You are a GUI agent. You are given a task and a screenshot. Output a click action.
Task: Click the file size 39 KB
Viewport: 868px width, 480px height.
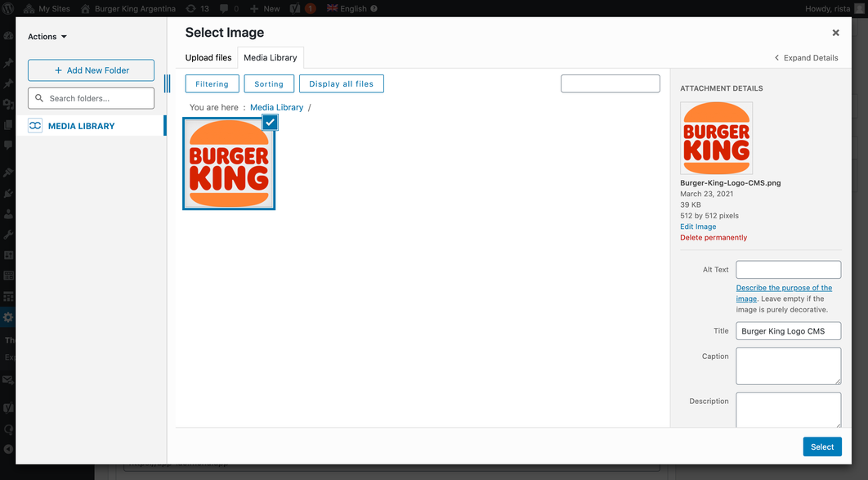(x=691, y=205)
